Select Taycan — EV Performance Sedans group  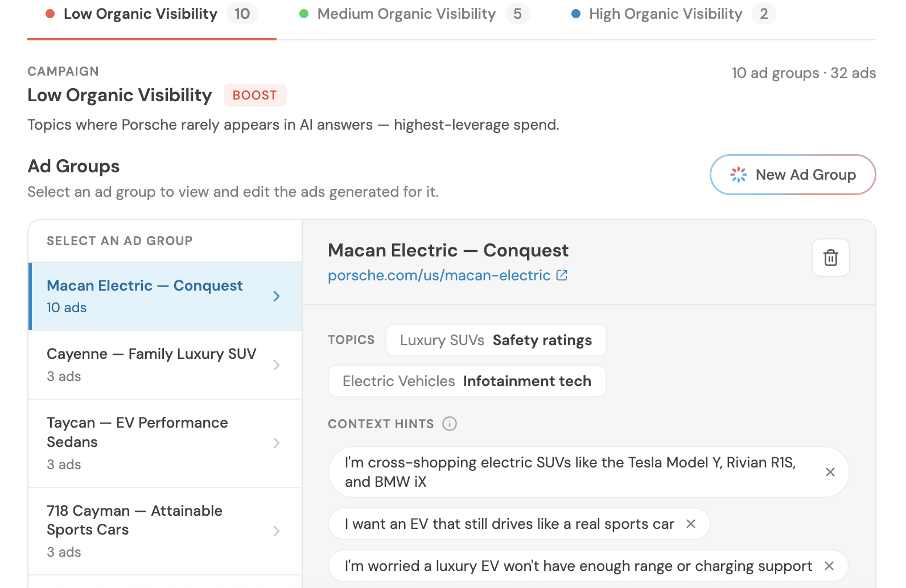click(x=165, y=444)
